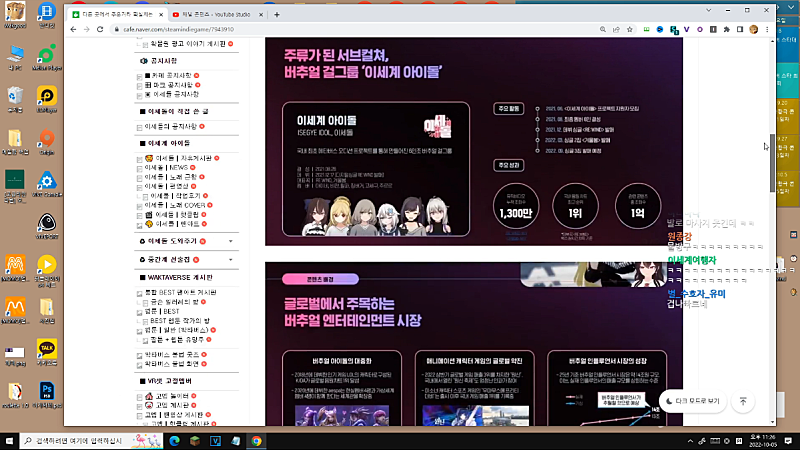800x450 pixels.
Task: View site info via the lock icon
Action: [116, 30]
